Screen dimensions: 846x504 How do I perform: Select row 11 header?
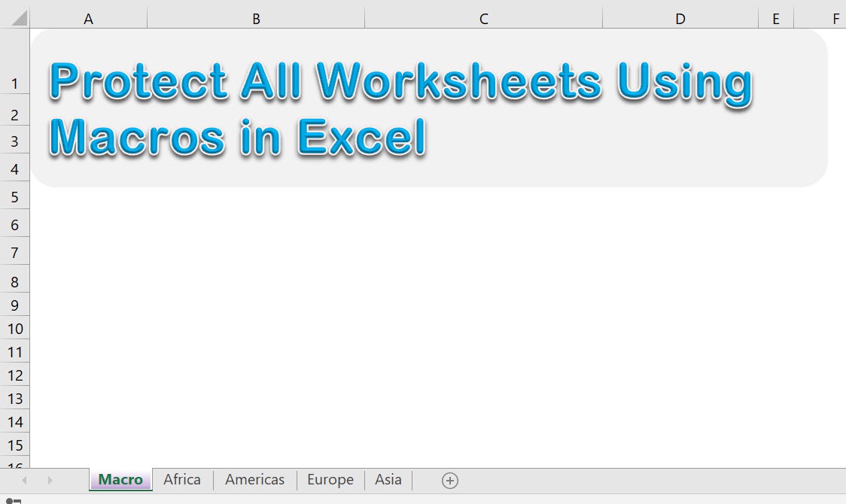[x=14, y=352]
